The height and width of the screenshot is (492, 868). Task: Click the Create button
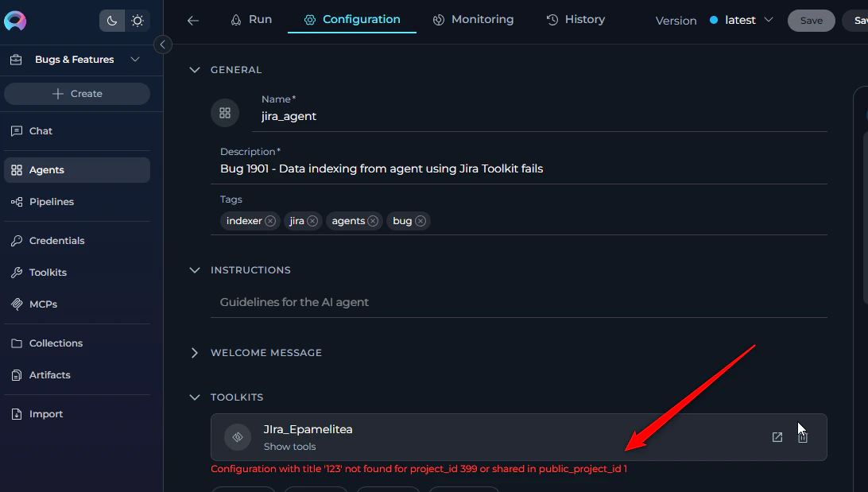tap(77, 93)
